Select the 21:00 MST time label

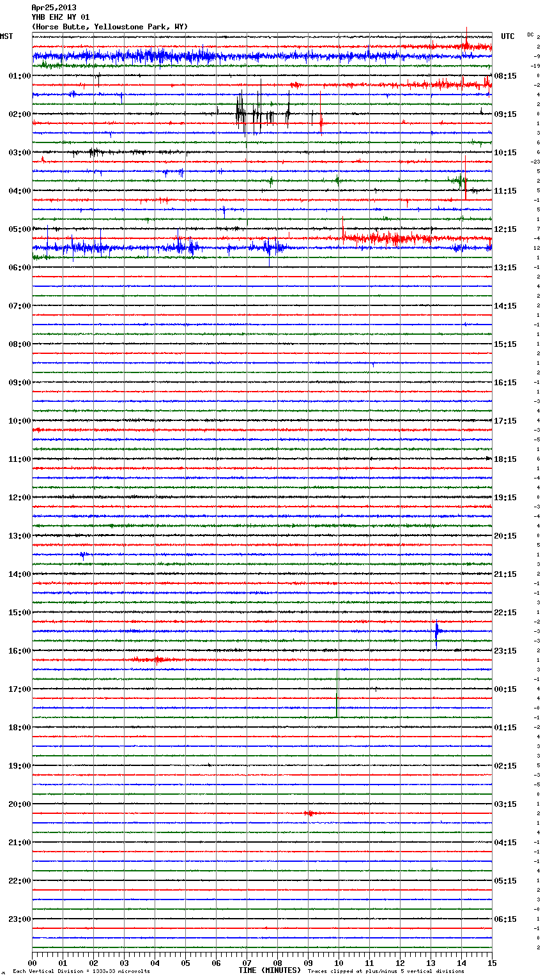[x=20, y=843]
